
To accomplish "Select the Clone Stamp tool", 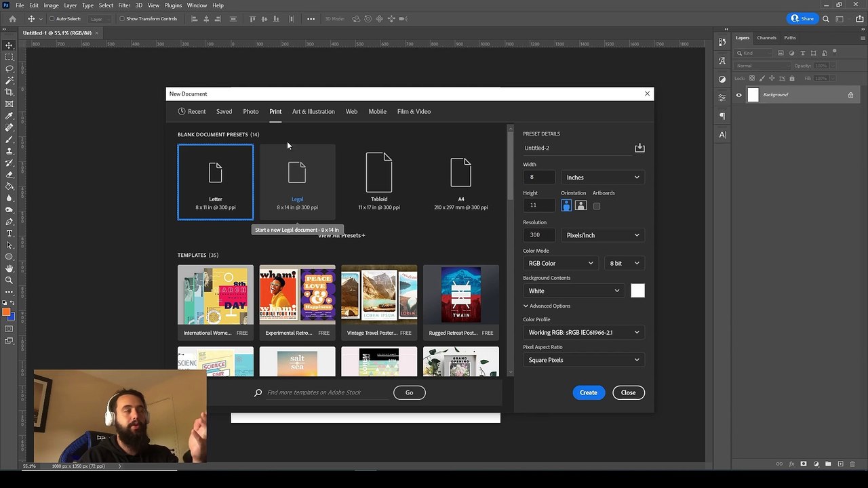I will pos(9,151).
